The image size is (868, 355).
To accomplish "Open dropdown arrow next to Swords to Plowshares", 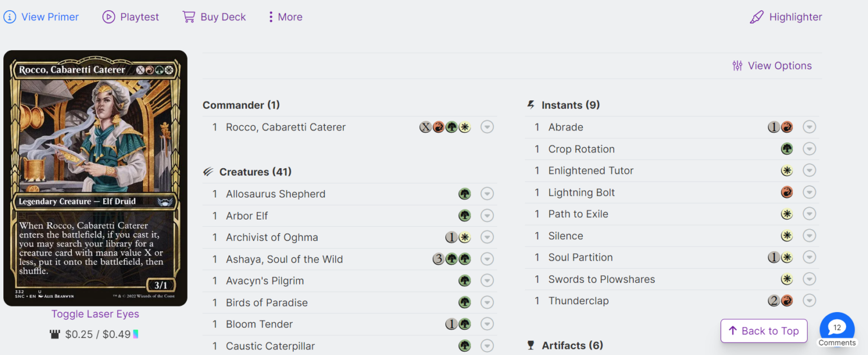I will click(809, 279).
